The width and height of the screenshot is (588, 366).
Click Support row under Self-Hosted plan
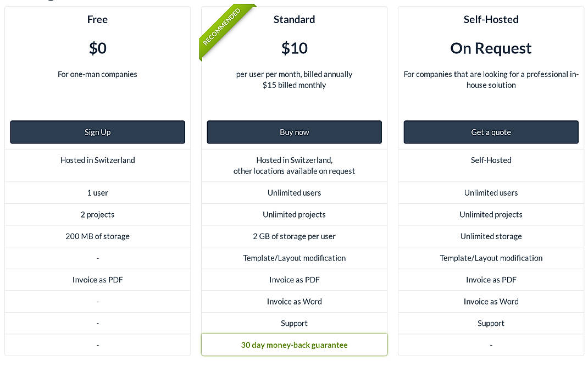491,323
